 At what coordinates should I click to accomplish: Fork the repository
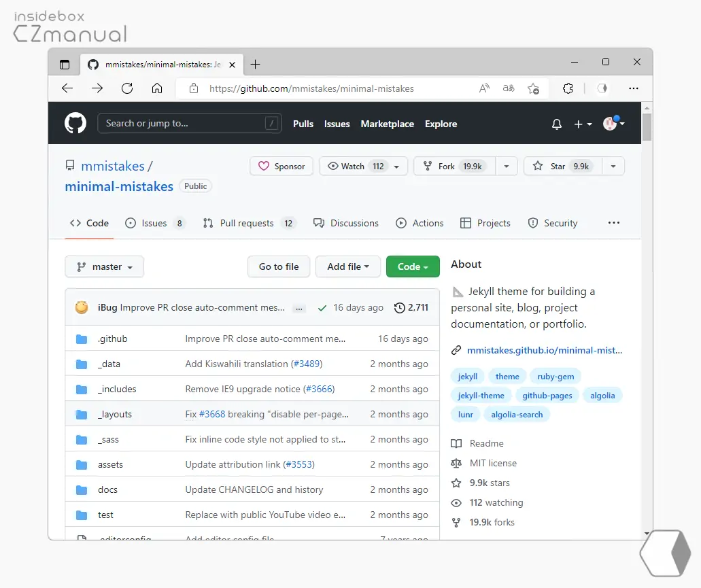click(454, 167)
